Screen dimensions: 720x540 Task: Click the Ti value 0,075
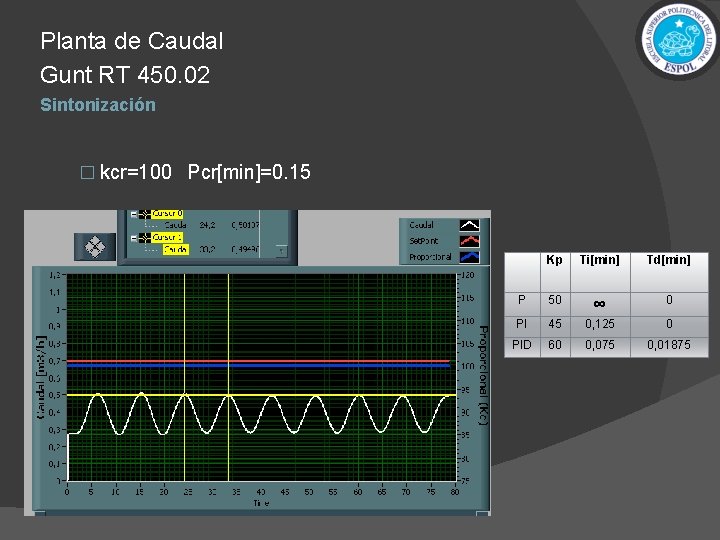click(x=600, y=345)
